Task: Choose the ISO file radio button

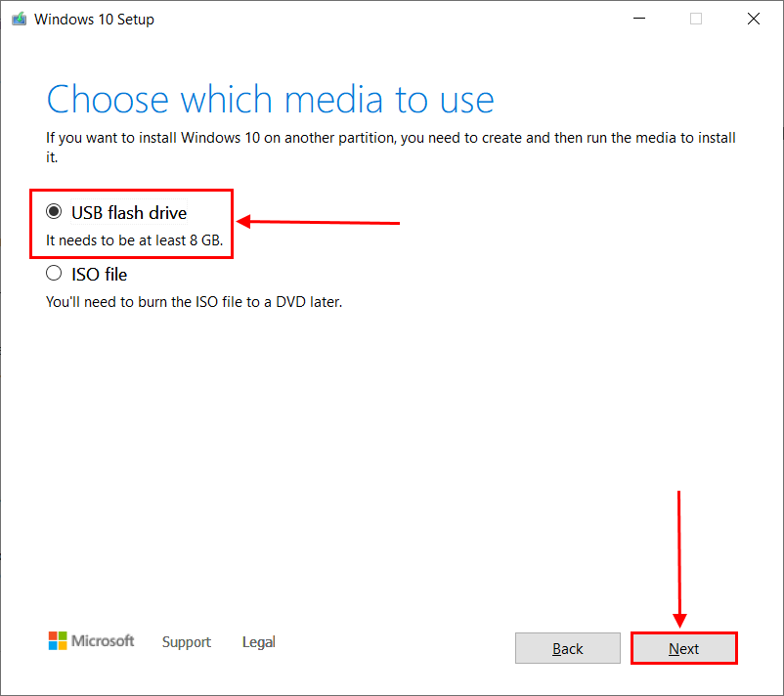Action: tap(54, 274)
